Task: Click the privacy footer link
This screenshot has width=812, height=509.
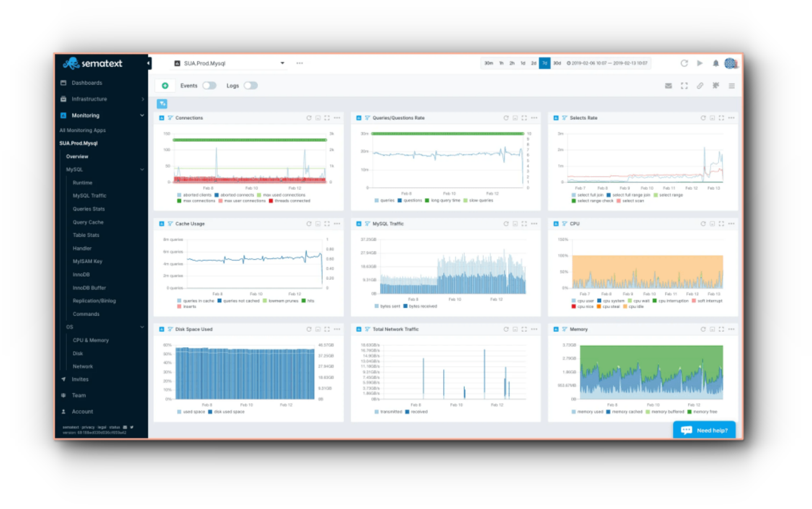Action: click(x=88, y=427)
